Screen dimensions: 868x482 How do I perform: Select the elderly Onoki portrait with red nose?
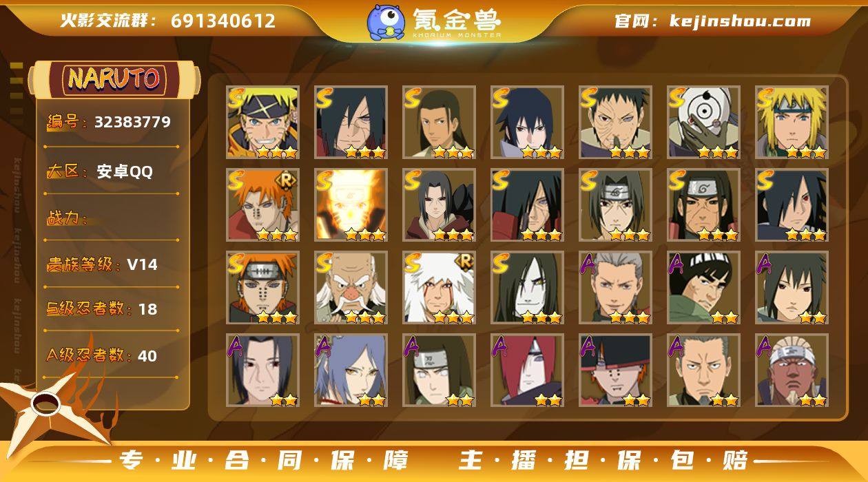pos(351,288)
